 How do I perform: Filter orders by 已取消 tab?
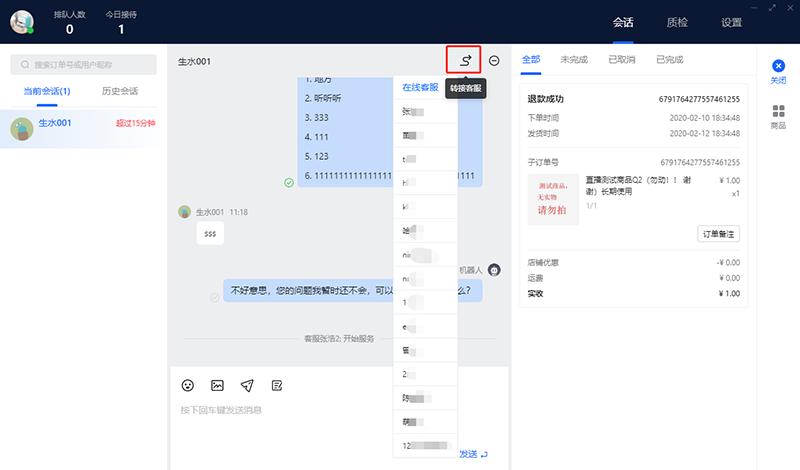[621, 60]
